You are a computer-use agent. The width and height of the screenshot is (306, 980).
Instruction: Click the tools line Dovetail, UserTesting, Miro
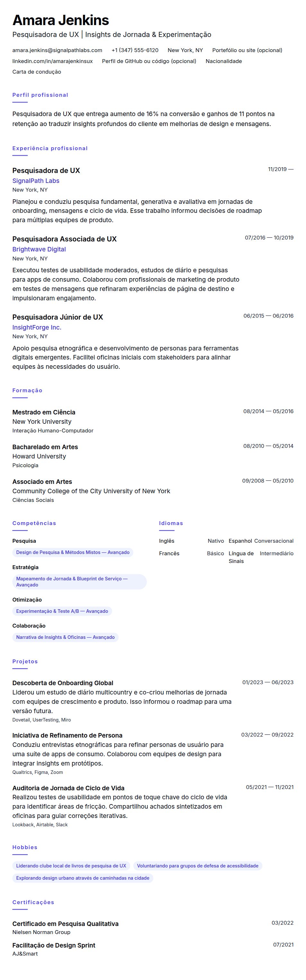41,720
